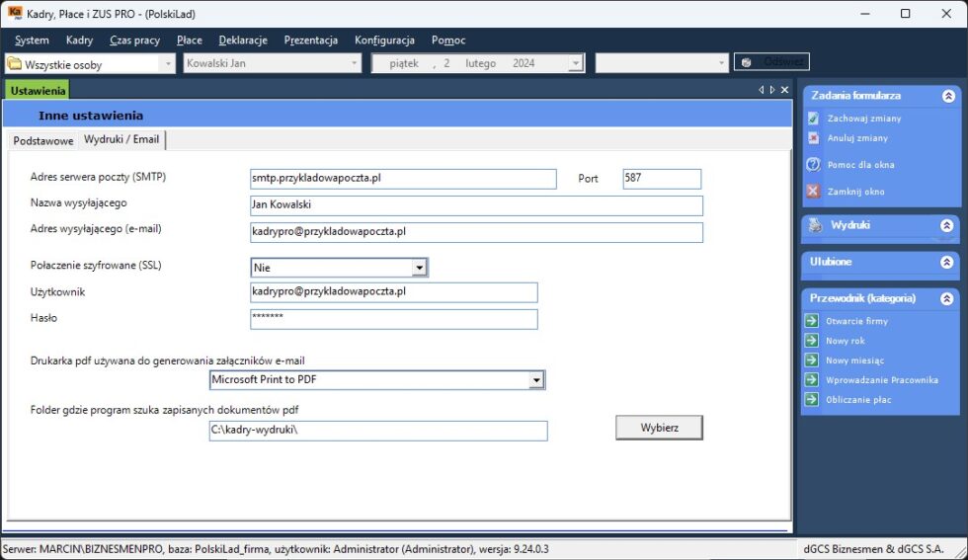
Task: Click the arrow icon beside Obliczanie płac
Action: [x=811, y=399]
